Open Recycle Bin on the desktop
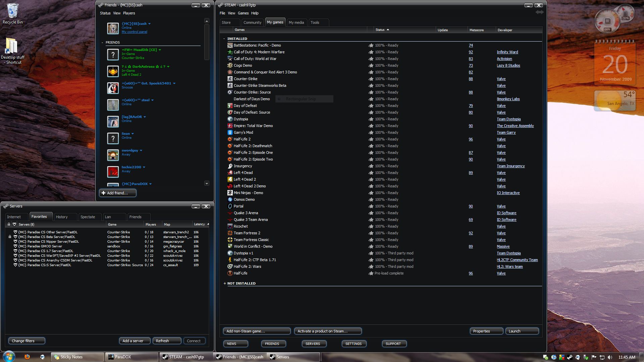 coord(13,13)
